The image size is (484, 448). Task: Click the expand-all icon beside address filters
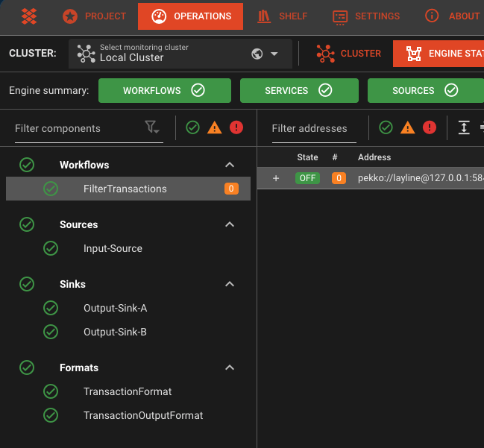point(464,128)
